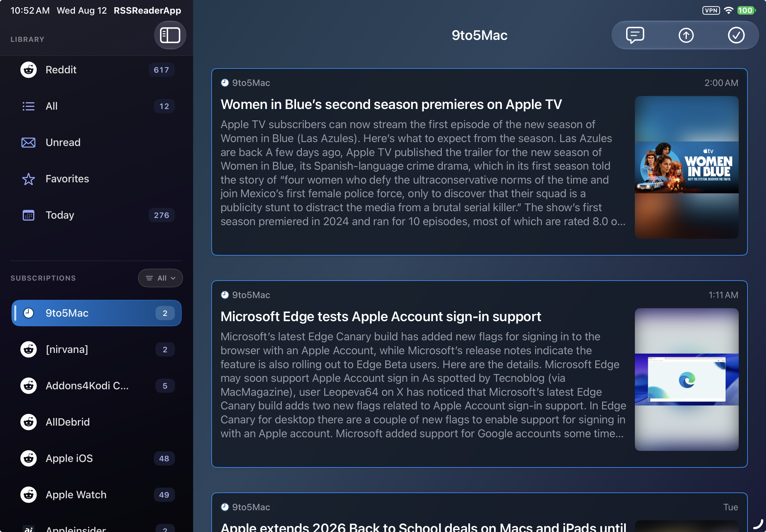This screenshot has height=532, width=766.
Task: Click the Tue timestamp on third card
Action: tap(731, 507)
